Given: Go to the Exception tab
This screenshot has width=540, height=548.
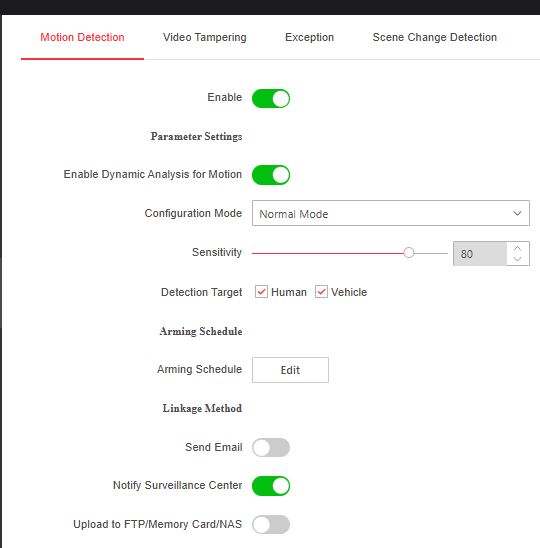Looking at the screenshot, I should 309,37.
